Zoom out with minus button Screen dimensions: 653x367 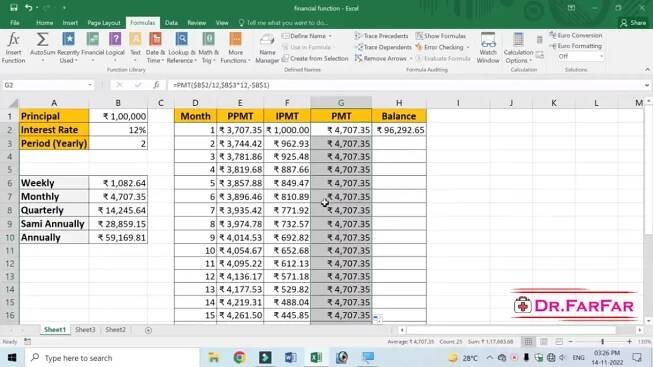click(x=571, y=342)
